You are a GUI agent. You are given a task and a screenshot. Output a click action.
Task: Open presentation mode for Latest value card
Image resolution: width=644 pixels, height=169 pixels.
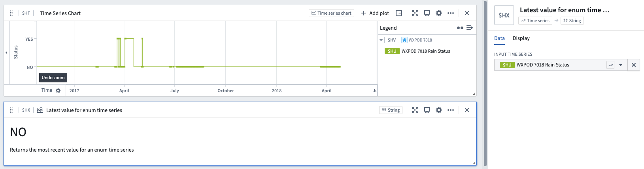pyautogui.click(x=427, y=110)
